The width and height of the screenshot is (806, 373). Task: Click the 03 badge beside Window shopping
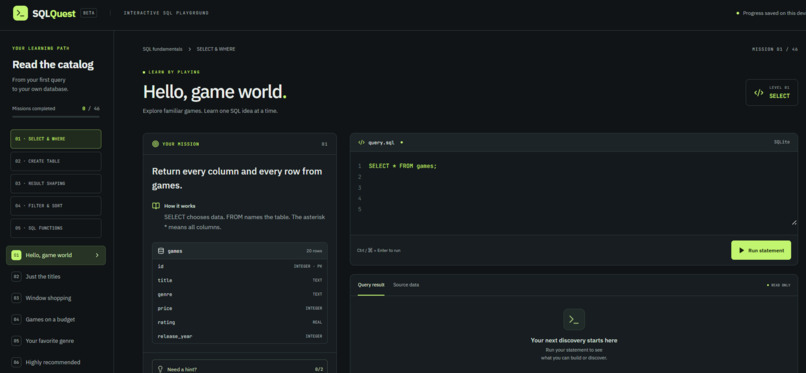pos(16,298)
